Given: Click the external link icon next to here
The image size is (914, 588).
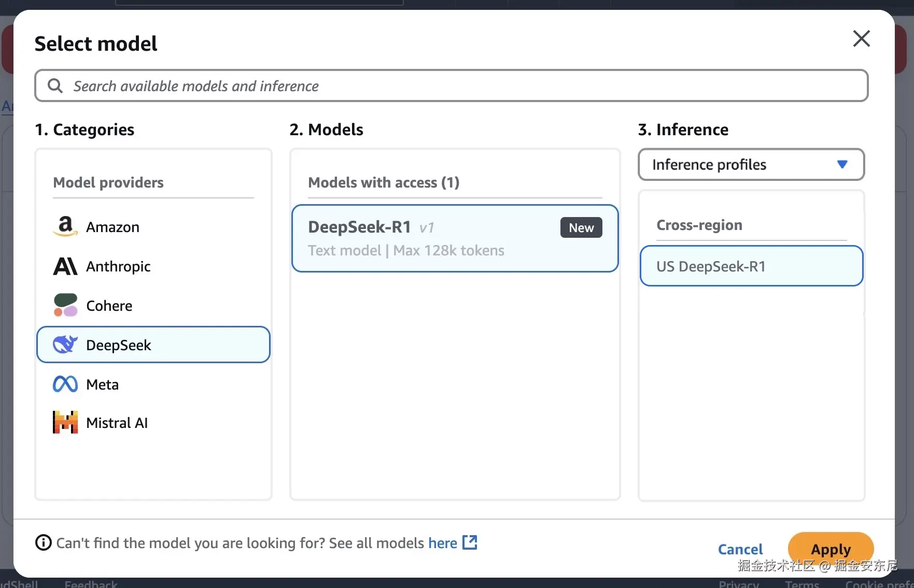Looking at the screenshot, I should click(x=470, y=542).
